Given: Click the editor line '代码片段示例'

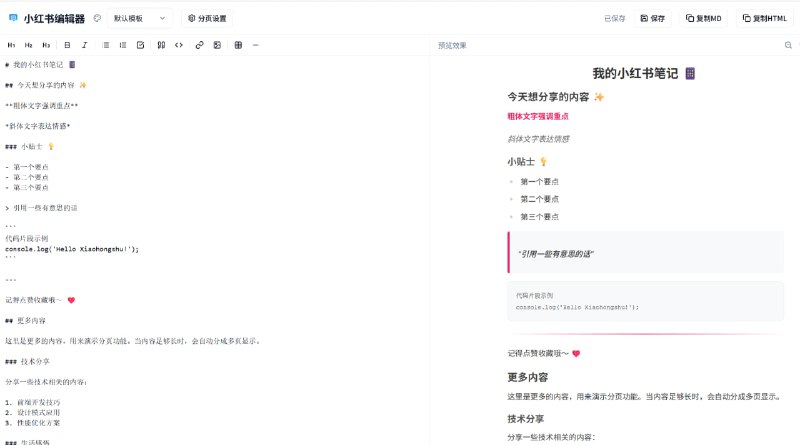Looking at the screenshot, I should (27, 238).
